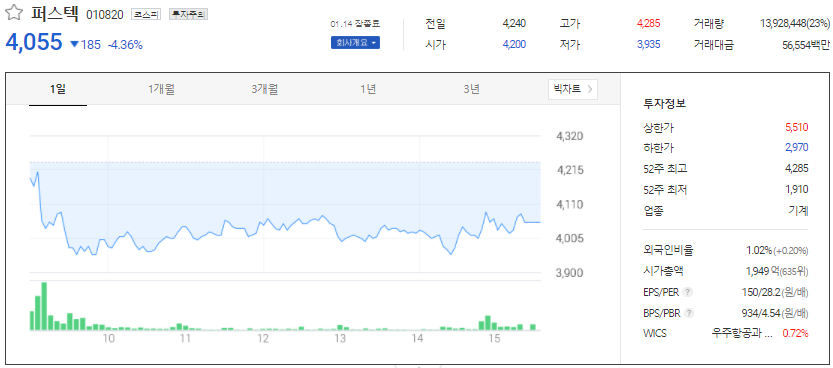Show the 3년 chart tab
The height and width of the screenshot is (368, 833).
coord(471,89)
